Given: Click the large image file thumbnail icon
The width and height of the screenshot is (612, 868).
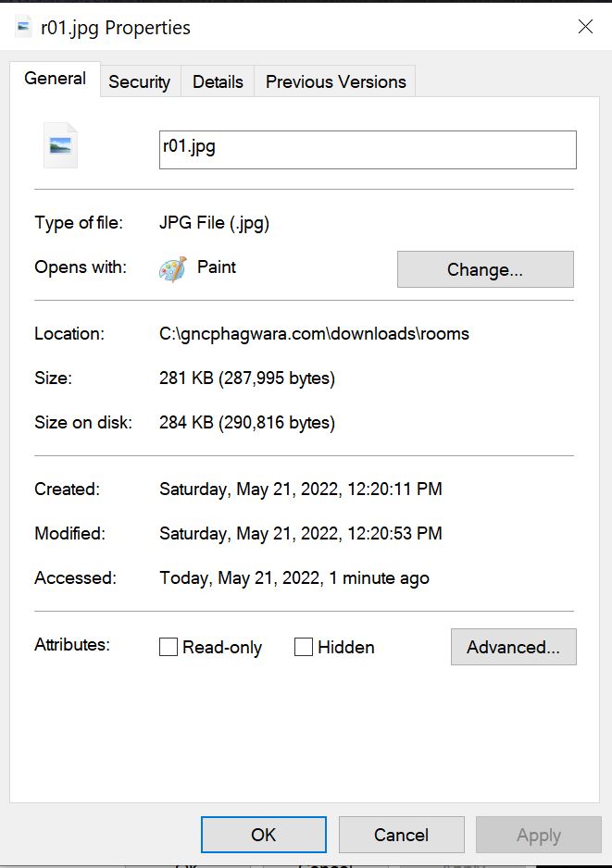Looking at the screenshot, I should coord(60,146).
